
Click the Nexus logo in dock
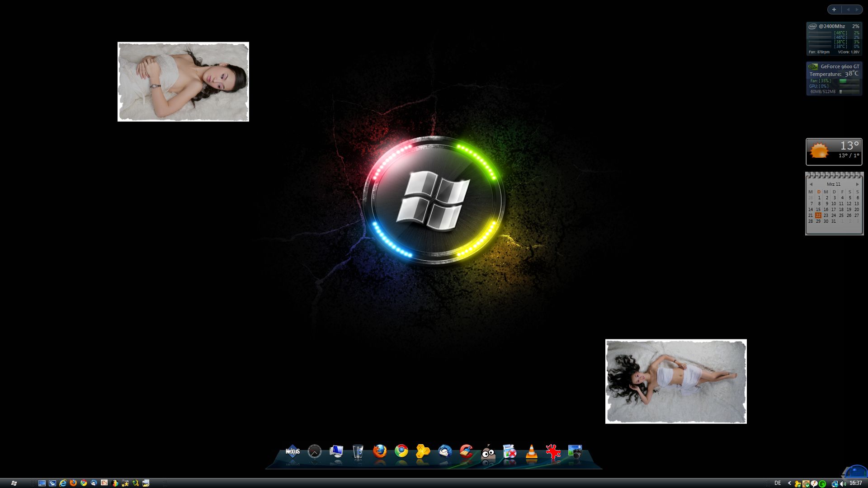point(293,451)
